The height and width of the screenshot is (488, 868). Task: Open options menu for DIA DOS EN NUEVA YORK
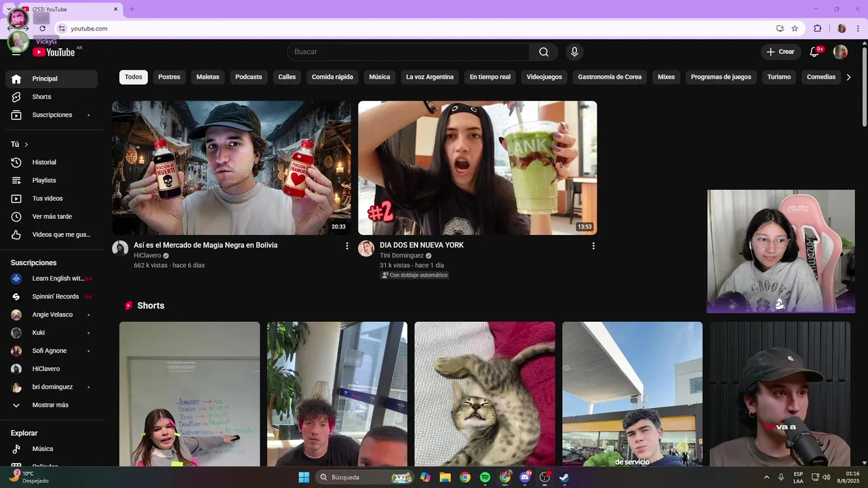click(593, 246)
